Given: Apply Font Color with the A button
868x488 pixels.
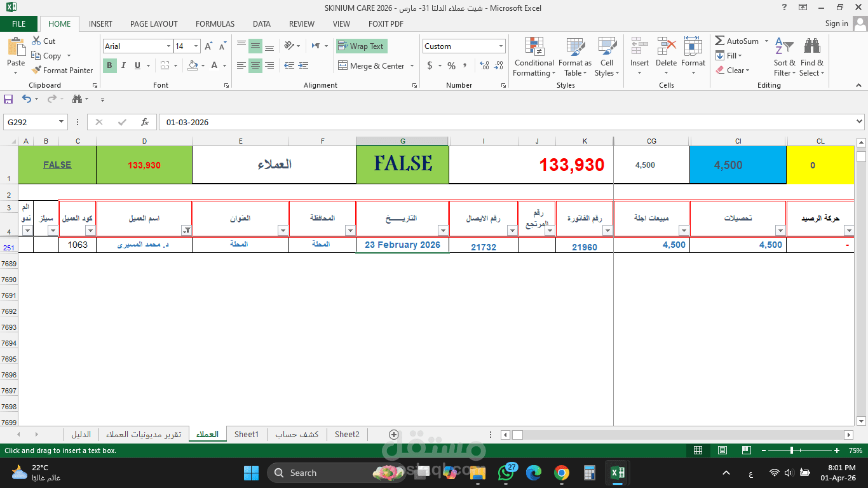Looking at the screenshot, I should pyautogui.click(x=215, y=65).
